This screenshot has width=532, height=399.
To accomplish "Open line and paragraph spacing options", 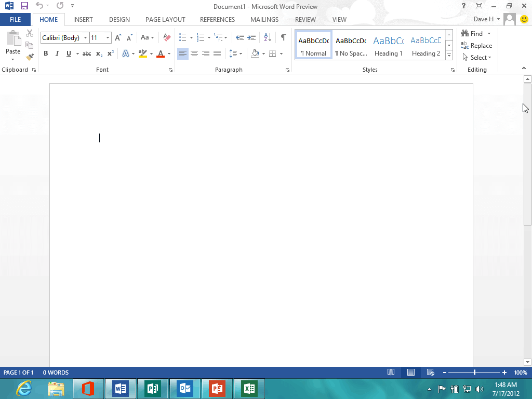I will point(233,54).
